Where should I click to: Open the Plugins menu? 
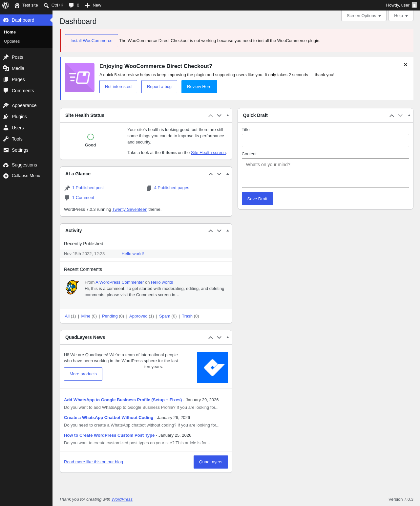26,117
